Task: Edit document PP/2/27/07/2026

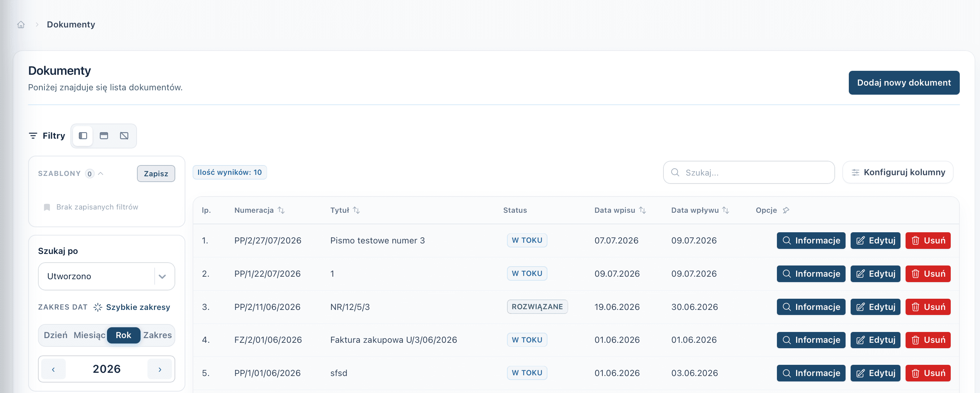Action: click(x=875, y=241)
